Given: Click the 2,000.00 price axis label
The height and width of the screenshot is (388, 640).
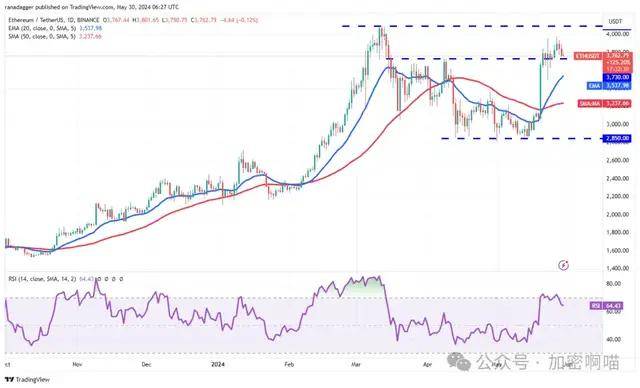Looking at the screenshot, I should pyautogui.click(x=617, y=214).
